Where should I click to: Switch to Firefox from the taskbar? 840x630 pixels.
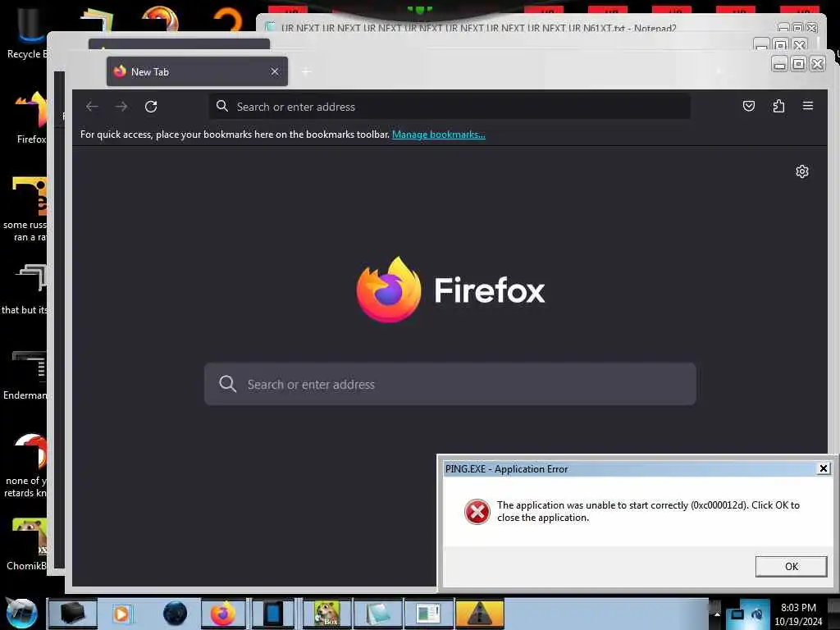[223, 614]
